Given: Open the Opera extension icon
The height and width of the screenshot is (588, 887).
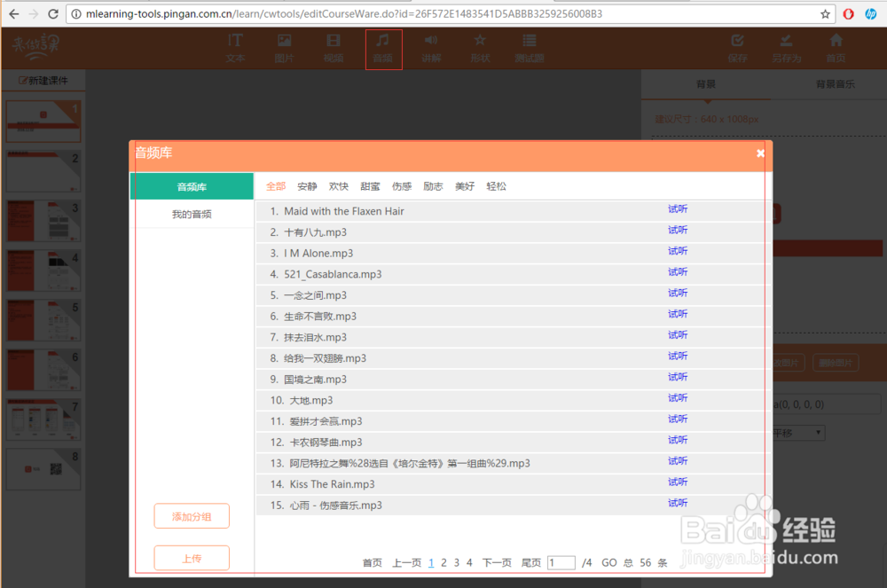Looking at the screenshot, I should [849, 14].
